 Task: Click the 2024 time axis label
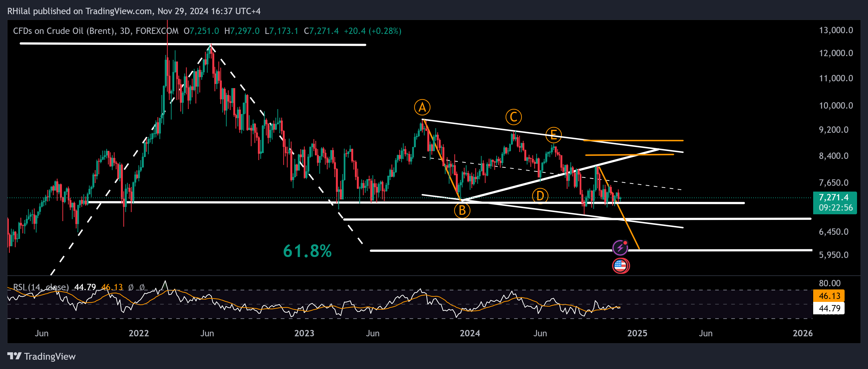[470, 333]
